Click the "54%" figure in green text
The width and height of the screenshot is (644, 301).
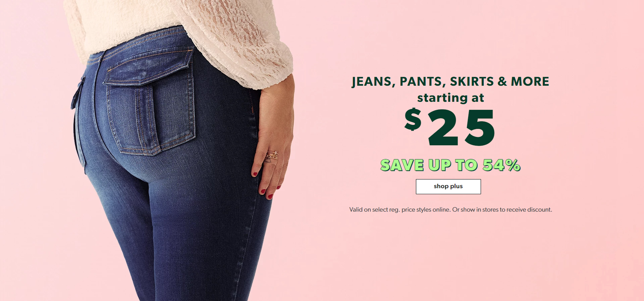[502, 165]
